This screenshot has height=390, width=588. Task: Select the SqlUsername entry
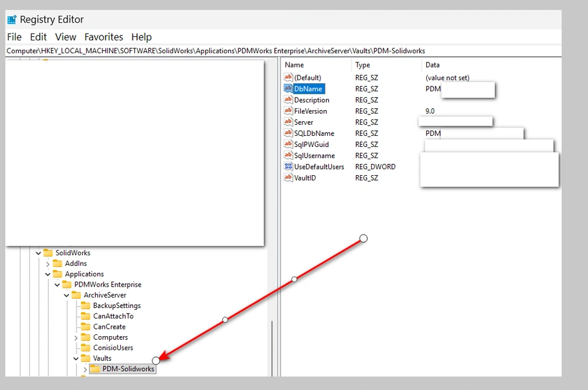click(x=314, y=156)
